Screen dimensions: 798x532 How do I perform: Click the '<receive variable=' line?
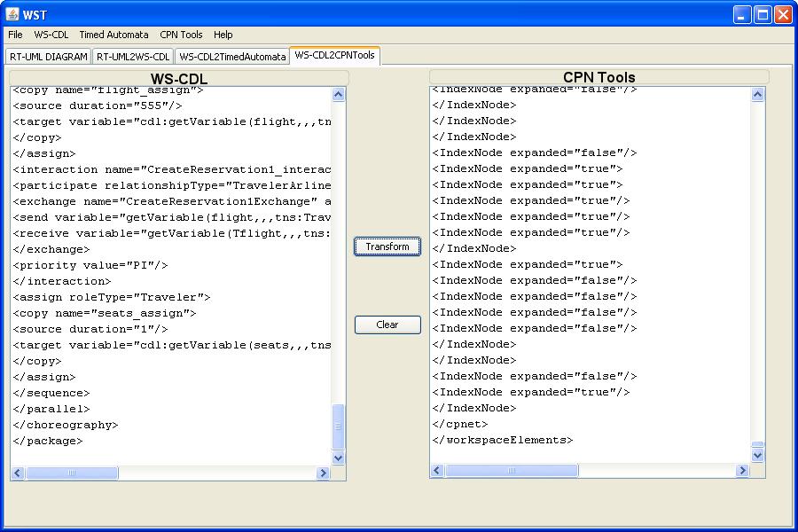[172, 233]
